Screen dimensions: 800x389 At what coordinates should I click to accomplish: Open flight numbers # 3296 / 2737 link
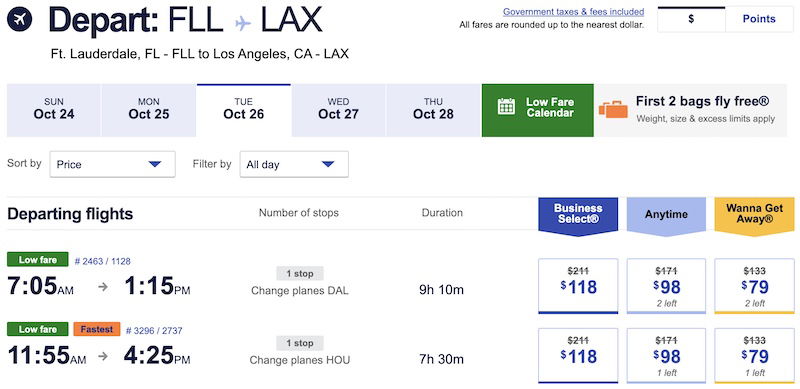154,330
